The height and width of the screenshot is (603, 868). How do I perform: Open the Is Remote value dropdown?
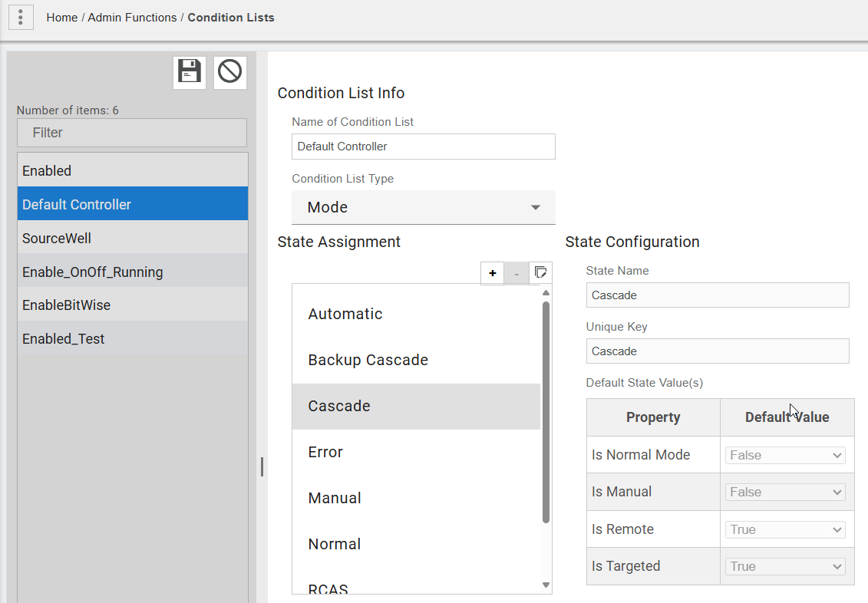click(x=785, y=530)
